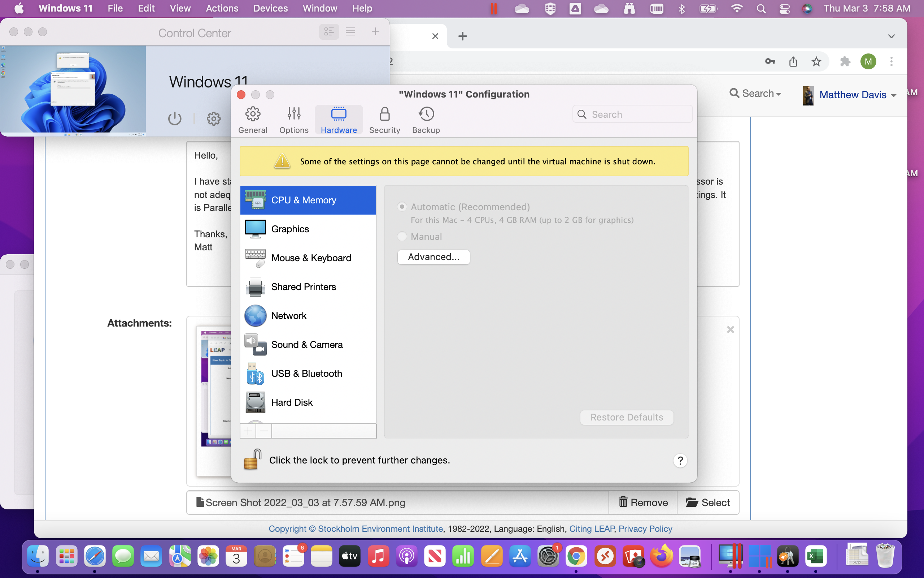Select Hard Disk hardware item
Image resolution: width=924 pixels, height=578 pixels.
(x=308, y=402)
